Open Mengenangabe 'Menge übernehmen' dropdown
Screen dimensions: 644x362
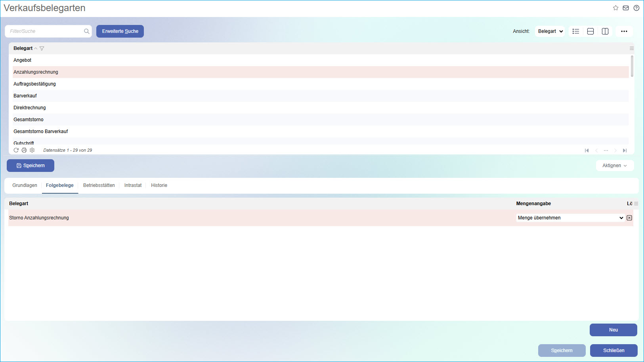(x=571, y=218)
